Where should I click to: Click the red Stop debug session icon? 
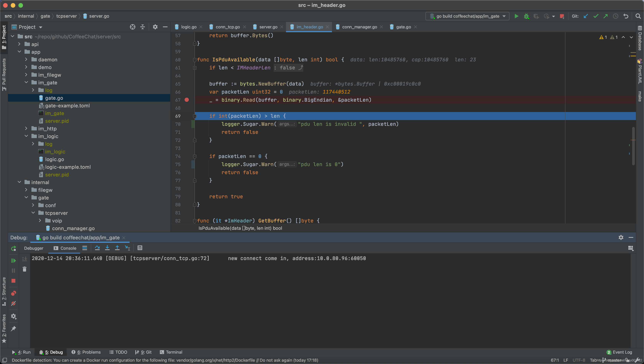pyautogui.click(x=13, y=281)
